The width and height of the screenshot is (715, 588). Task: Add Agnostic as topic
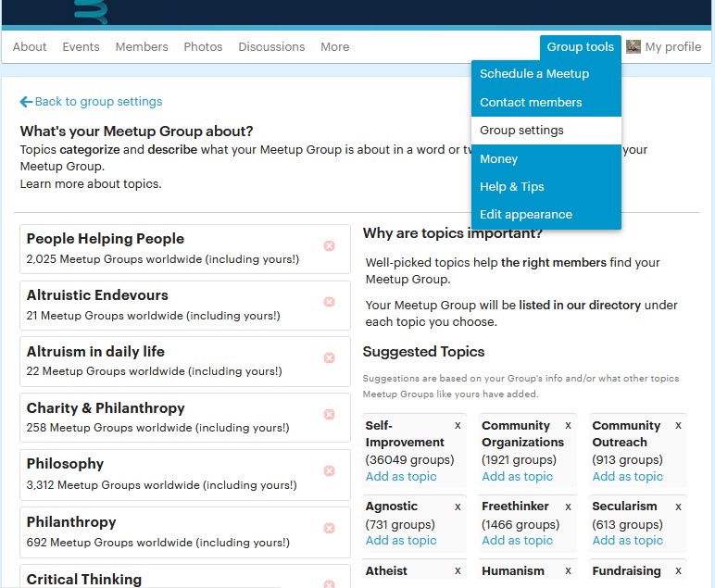pos(401,541)
